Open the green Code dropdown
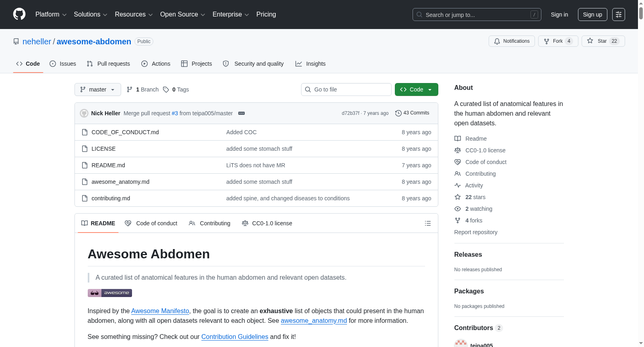The height and width of the screenshot is (347, 644). coord(417,89)
